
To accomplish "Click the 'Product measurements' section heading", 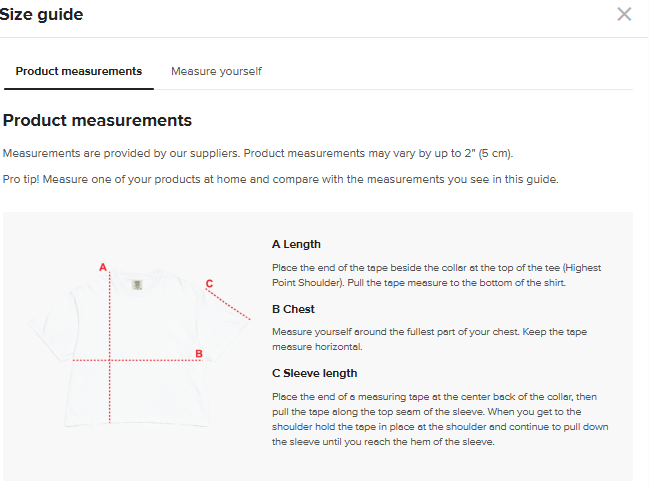I will 97,120.
